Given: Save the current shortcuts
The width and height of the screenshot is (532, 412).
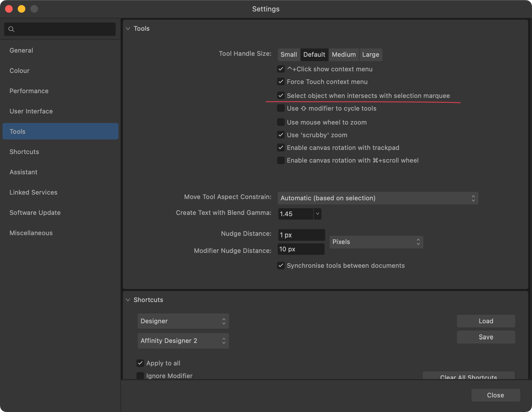Looking at the screenshot, I should [486, 337].
